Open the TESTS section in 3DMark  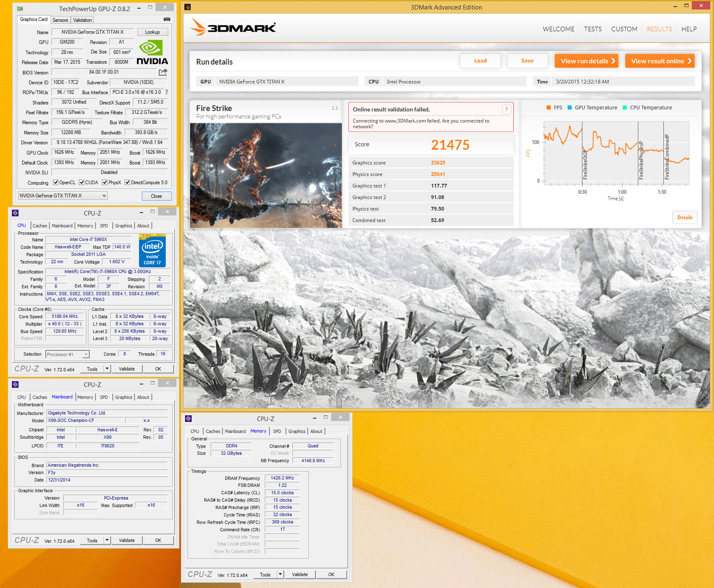pyautogui.click(x=593, y=29)
